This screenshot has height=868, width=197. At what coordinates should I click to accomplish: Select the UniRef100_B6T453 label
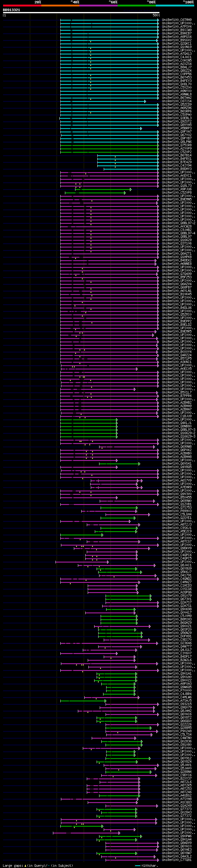coord(177,78)
